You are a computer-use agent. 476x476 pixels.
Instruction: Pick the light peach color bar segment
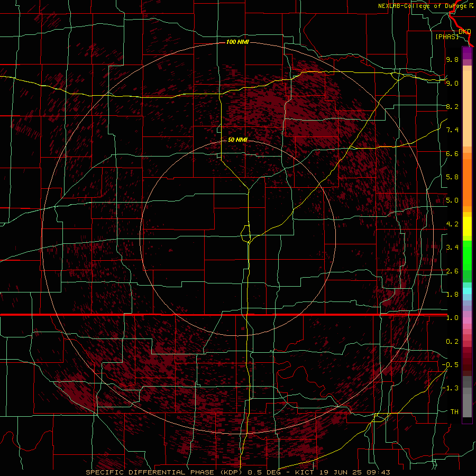click(x=467, y=109)
